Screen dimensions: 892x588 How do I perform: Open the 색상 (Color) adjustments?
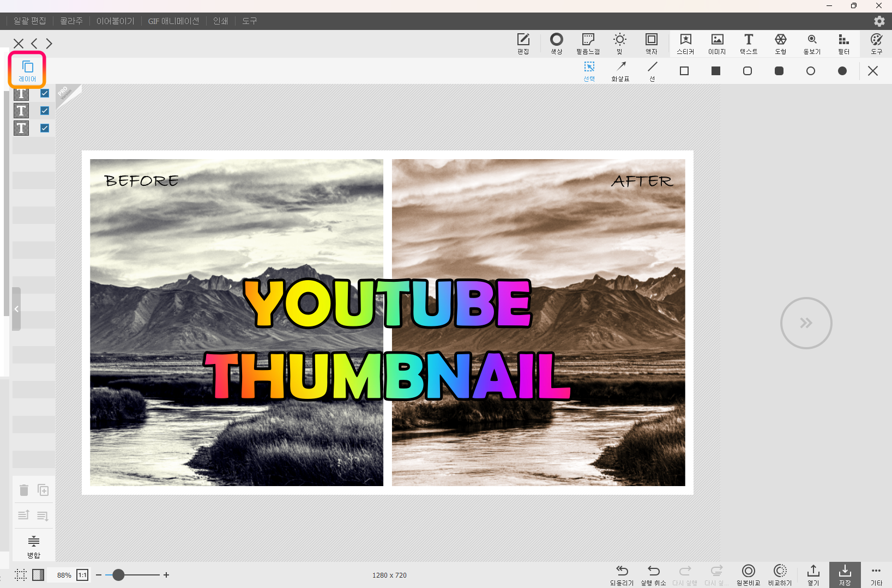pyautogui.click(x=556, y=44)
